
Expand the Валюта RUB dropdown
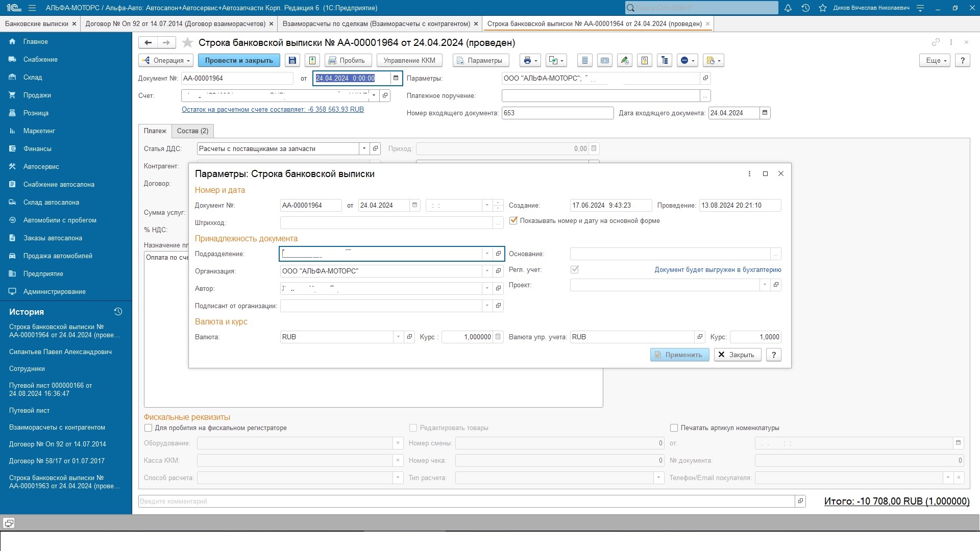click(x=398, y=337)
